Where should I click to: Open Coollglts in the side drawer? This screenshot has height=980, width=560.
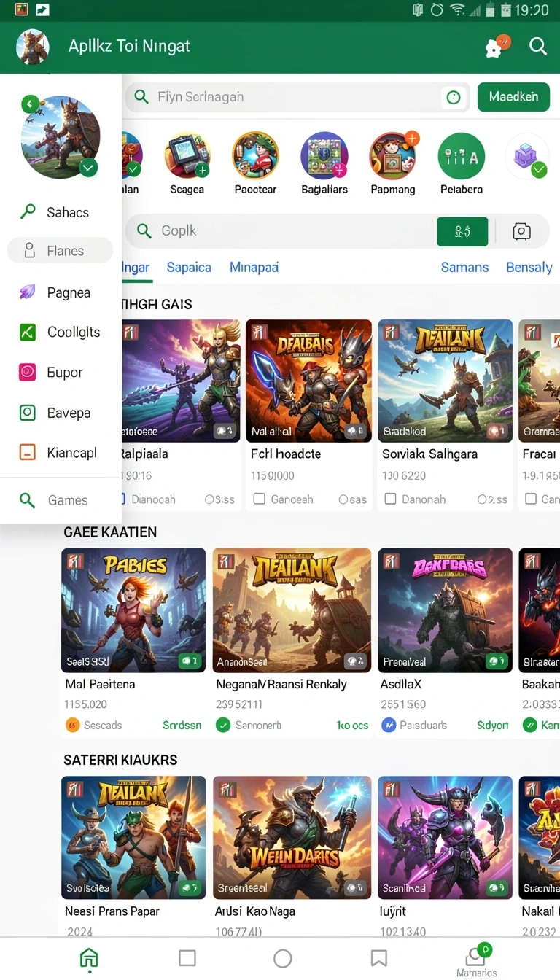61,332
